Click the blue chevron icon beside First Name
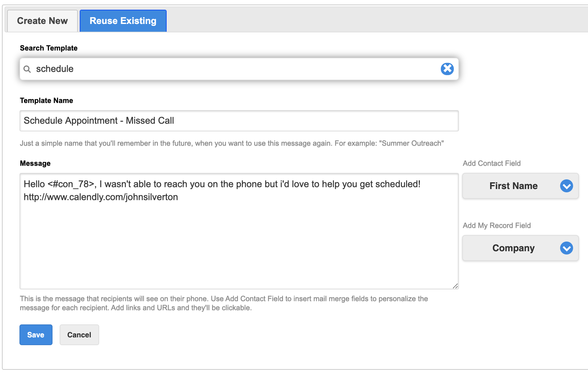 [566, 186]
